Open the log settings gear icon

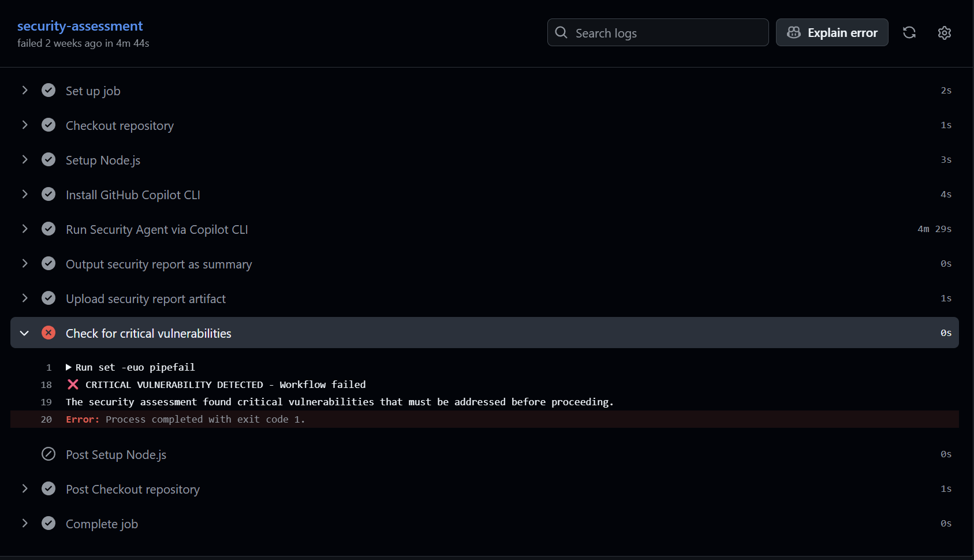pyautogui.click(x=945, y=33)
